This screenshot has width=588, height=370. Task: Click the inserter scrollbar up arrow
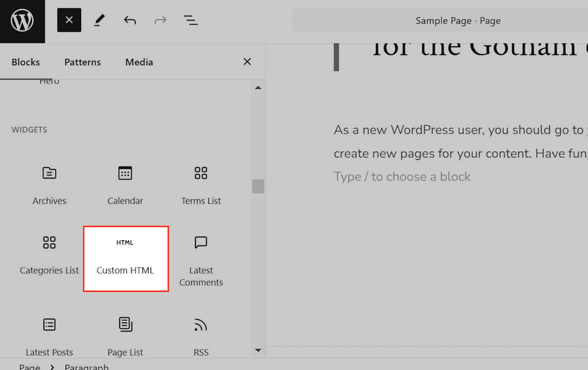[x=258, y=88]
